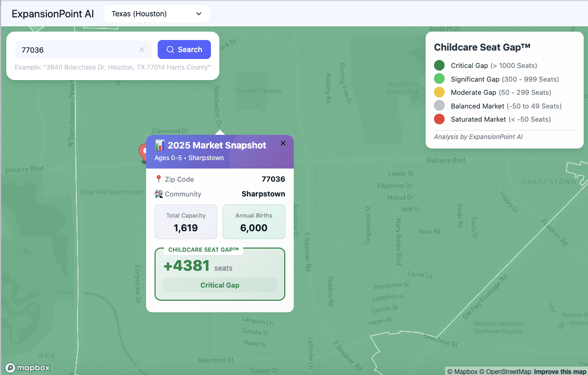Open the OpenStreetMap attribution link
Screen dimensions: 588x375
pos(505,371)
